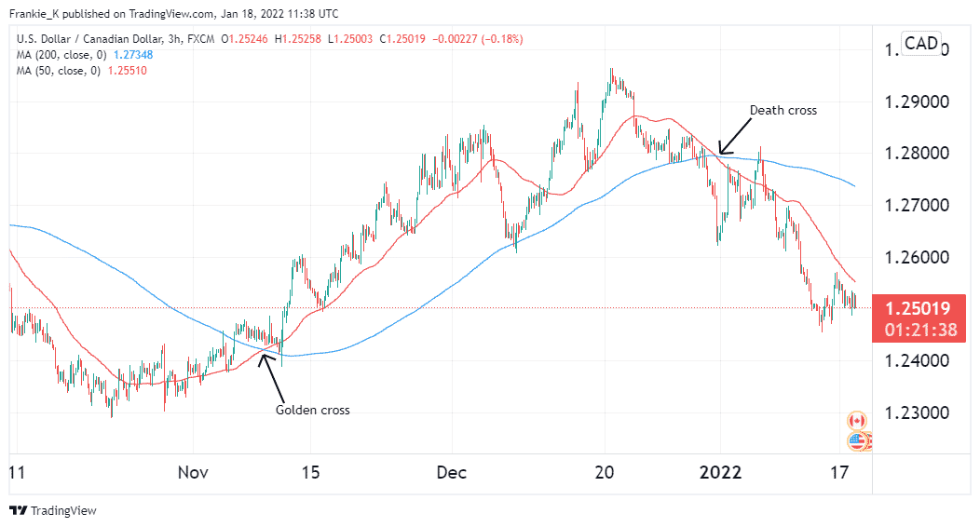Viewport: 980px width, 527px height.
Task: Select the MA (200, close, 0) indicator legend
Action: tap(61, 55)
